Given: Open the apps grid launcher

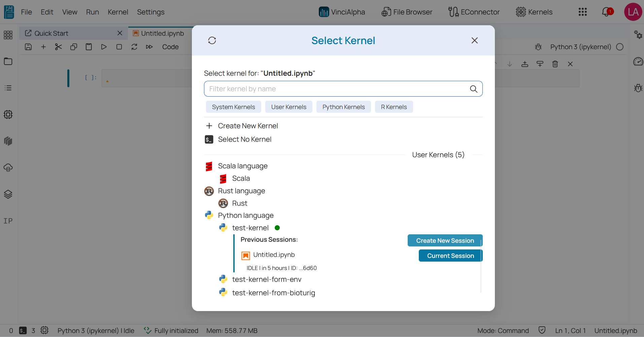Looking at the screenshot, I should point(583,12).
